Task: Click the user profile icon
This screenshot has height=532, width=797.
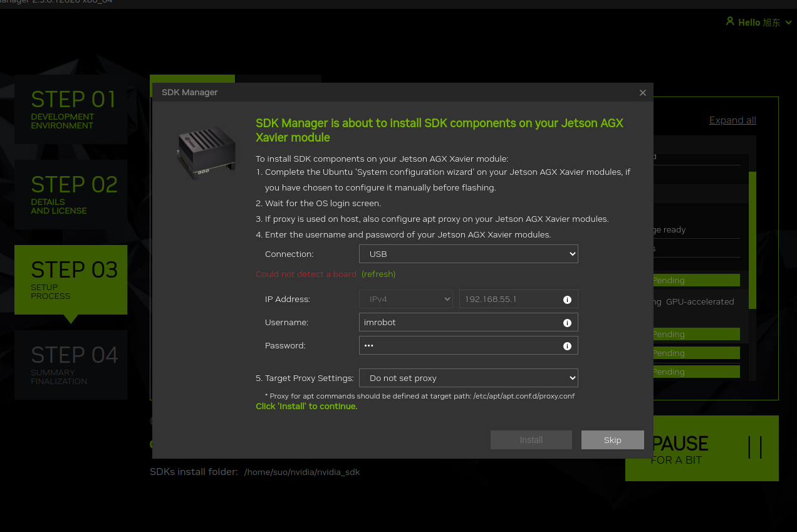Action: pos(730,21)
